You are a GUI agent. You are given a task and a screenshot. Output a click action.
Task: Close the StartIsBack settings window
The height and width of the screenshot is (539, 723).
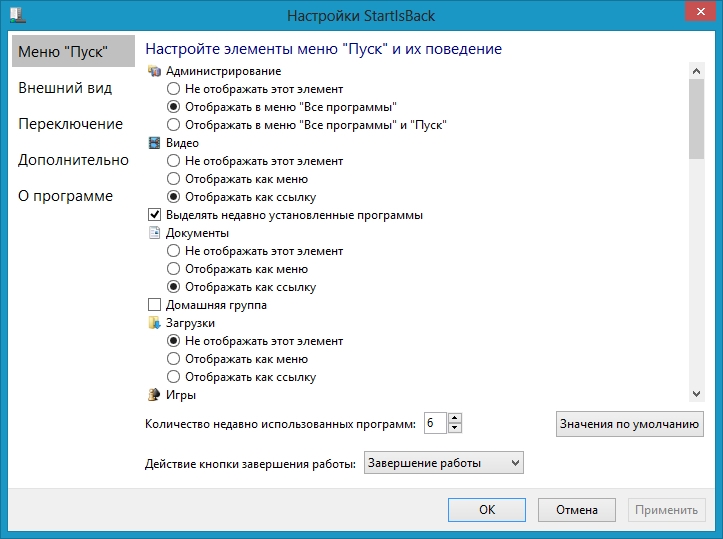pyautogui.click(x=700, y=12)
